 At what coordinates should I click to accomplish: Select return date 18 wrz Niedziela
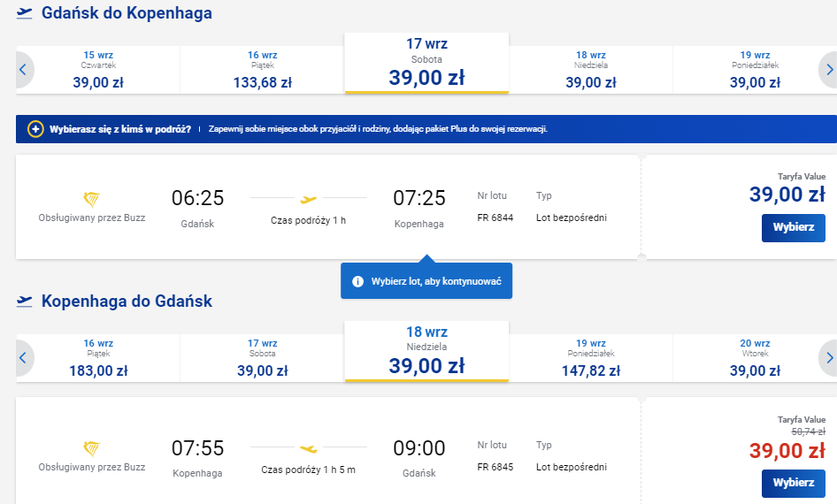point(426,351)
